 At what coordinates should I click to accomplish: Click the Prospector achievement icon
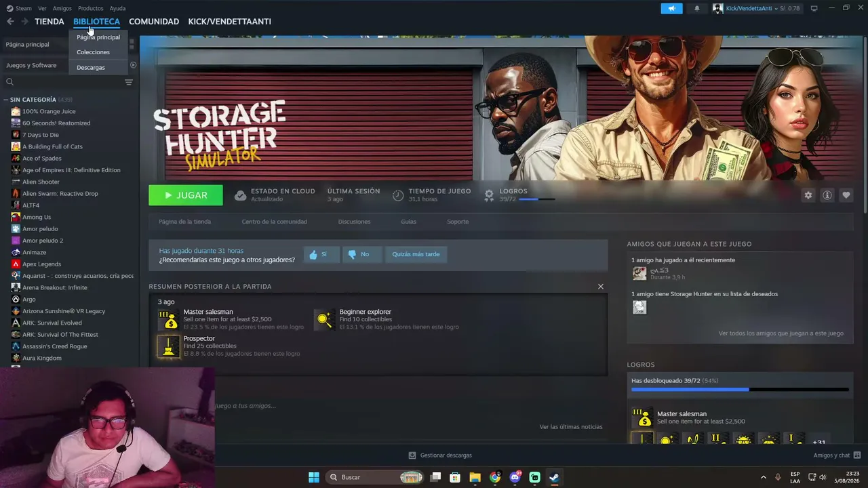tap(169, 346)
